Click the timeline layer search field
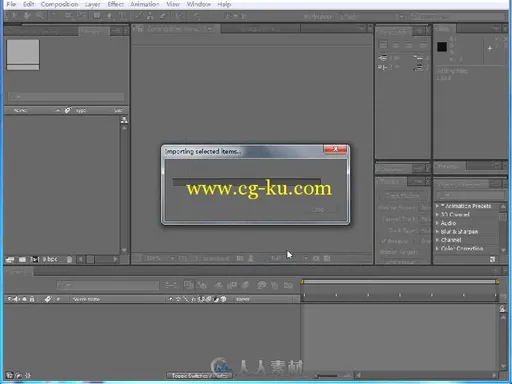Viewport: 512px width, 384px height. tap(108, 285)
